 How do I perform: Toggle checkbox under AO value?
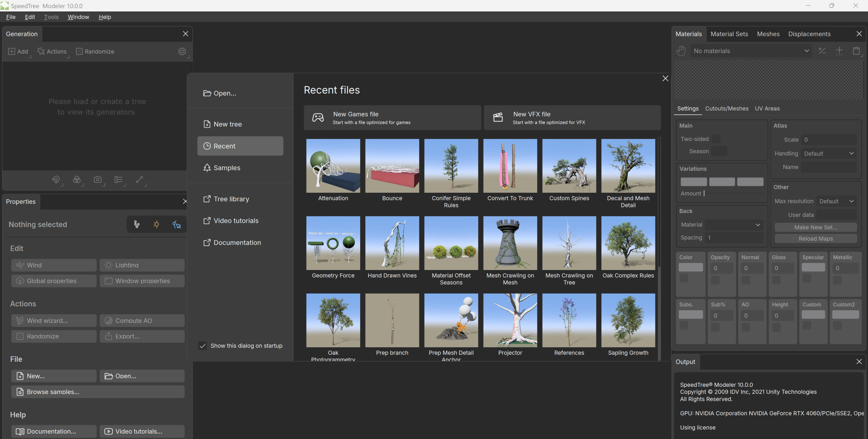coord(746,327)
